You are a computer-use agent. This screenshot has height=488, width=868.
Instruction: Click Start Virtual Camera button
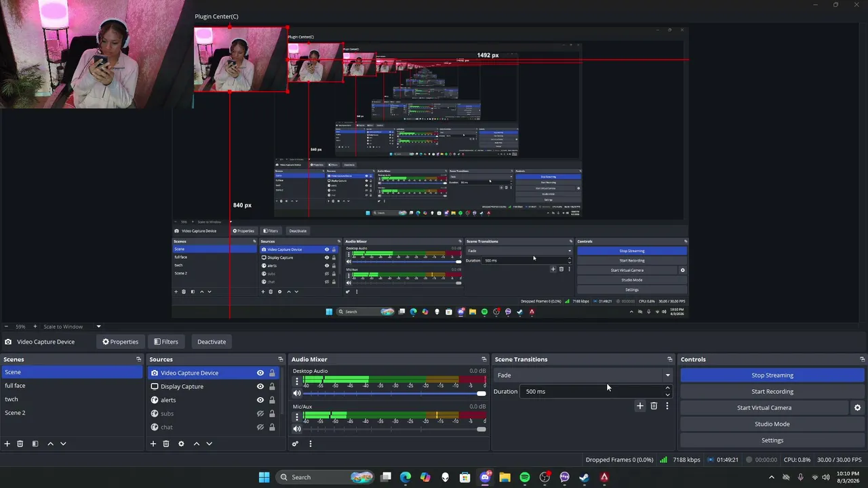pyautogui.click(x=764, y=408)
